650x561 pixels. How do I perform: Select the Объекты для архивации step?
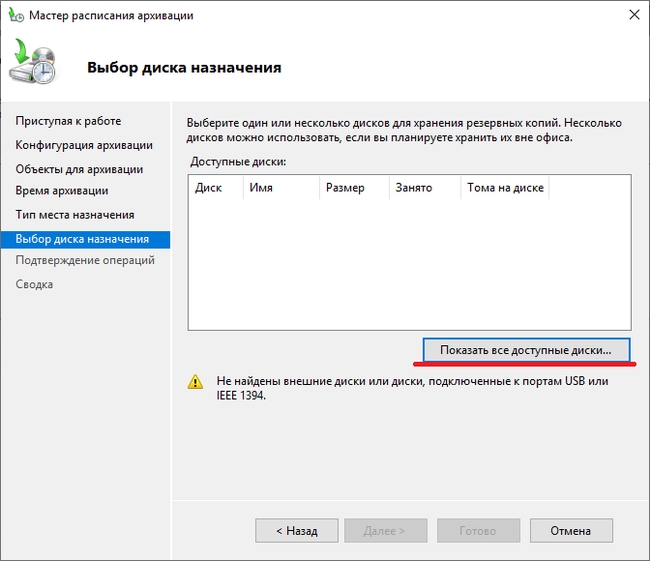[79, 169]
